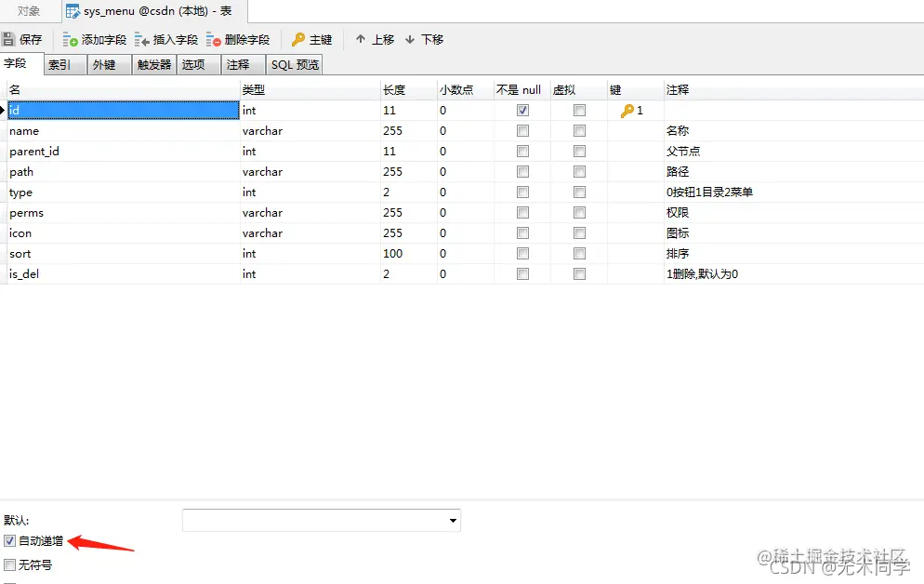Click the 添加字段 add field icon

[70, 39]
